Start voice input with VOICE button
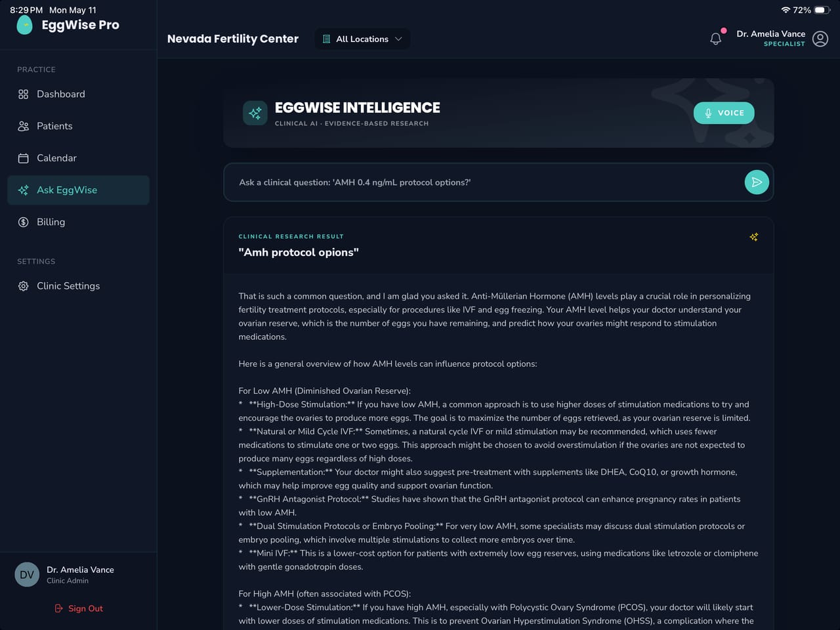 click(724, 113)
